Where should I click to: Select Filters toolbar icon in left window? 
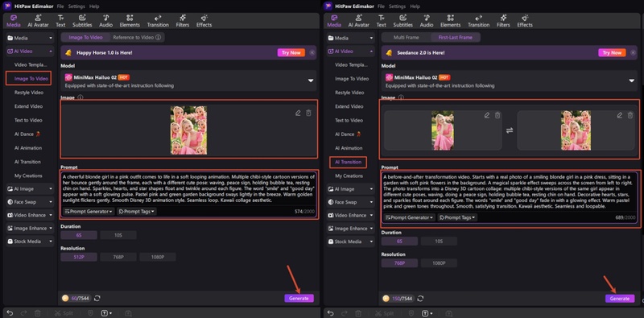point(183,21)
